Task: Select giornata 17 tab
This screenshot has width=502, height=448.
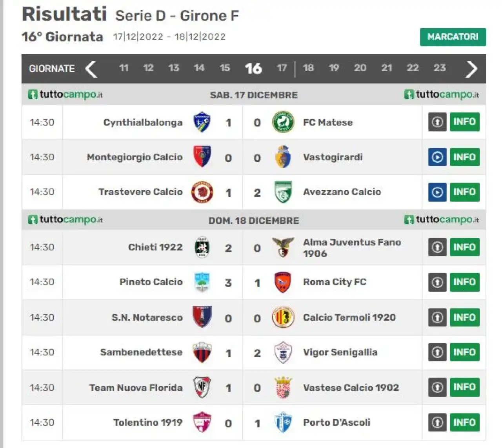Action: 282,68
